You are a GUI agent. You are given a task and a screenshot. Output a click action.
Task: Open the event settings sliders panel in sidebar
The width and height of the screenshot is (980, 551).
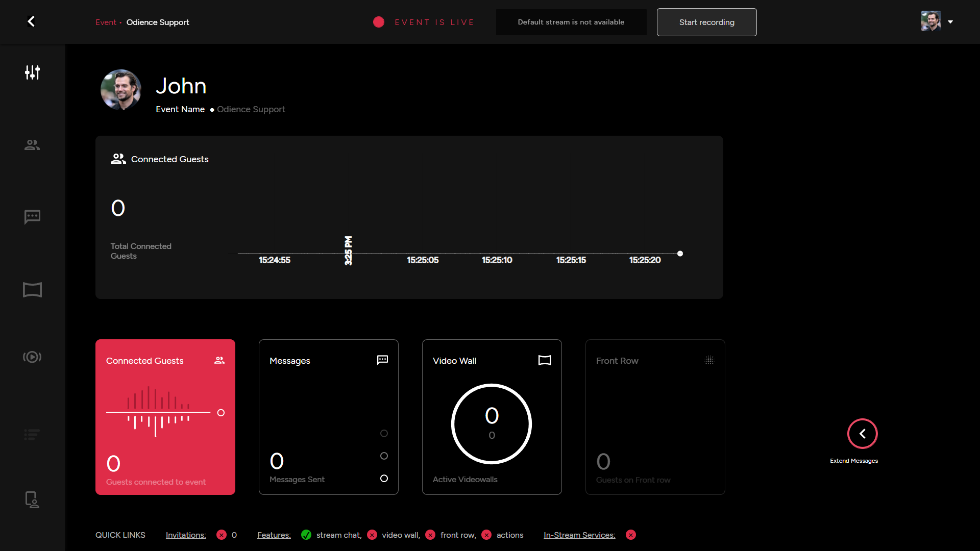click(32, 72)
